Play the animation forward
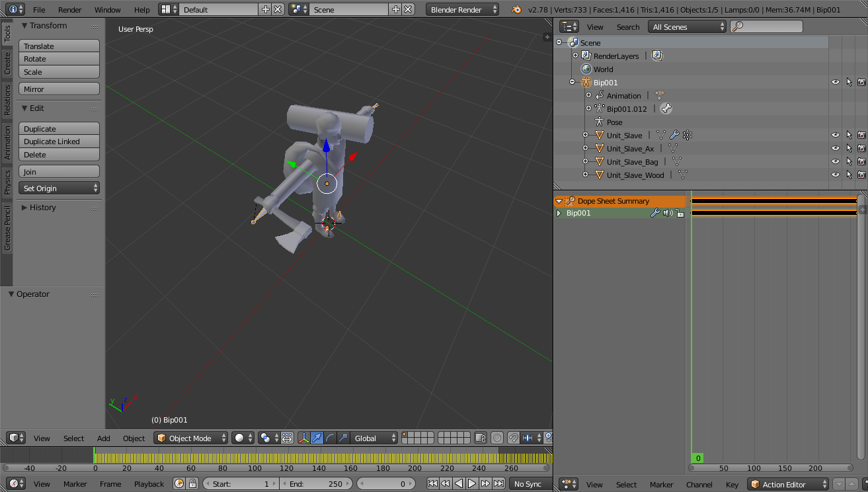 click(x=472, y=483)
